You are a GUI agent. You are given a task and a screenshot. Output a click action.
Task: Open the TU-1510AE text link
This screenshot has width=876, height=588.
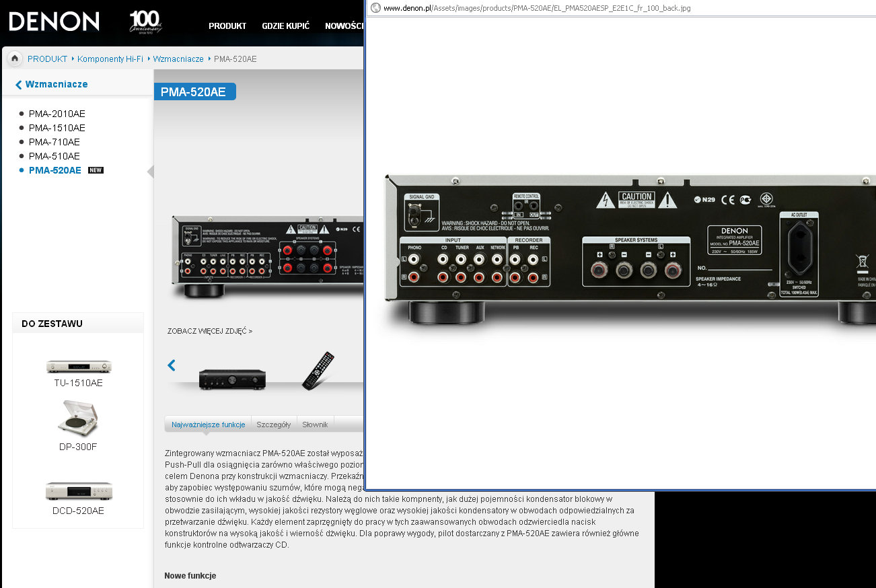[x=79, y=383]
